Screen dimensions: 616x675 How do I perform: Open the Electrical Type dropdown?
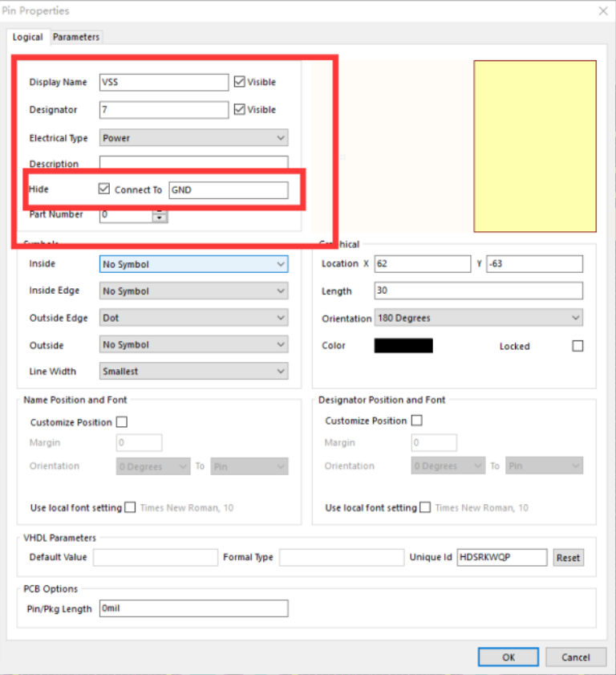point(193,138)
